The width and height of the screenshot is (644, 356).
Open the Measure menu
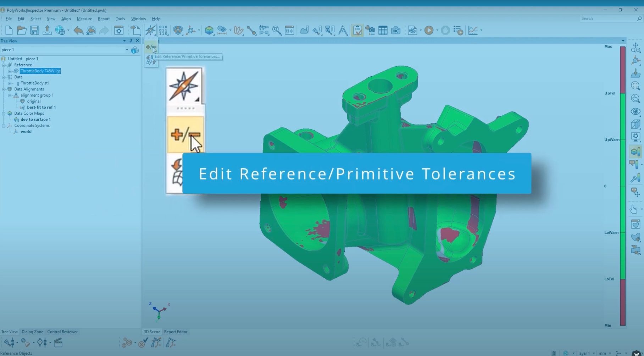pyautogui.click(x=84, y=18)
